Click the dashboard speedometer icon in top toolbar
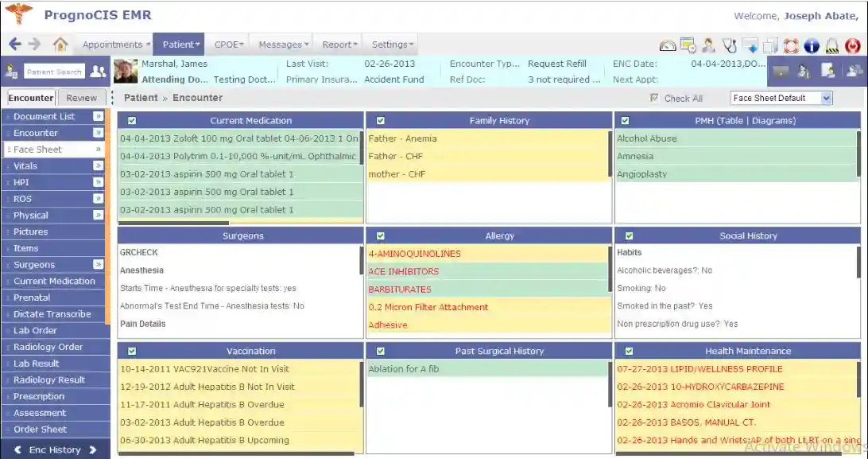Image resolution: width=868 pixels, height=459 pixels. [667, 45]
